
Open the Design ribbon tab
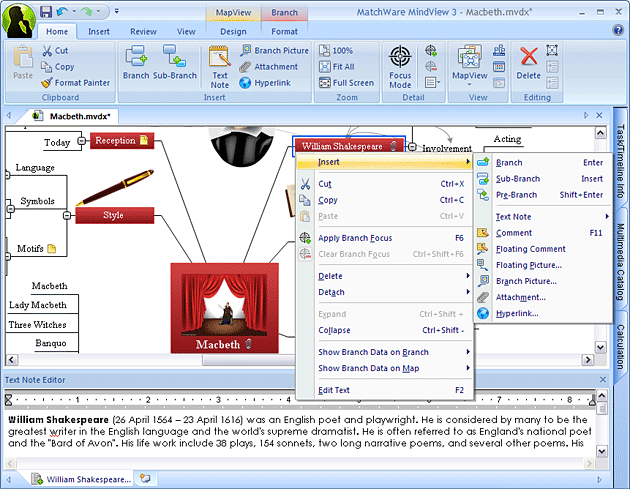coord(233,31)
